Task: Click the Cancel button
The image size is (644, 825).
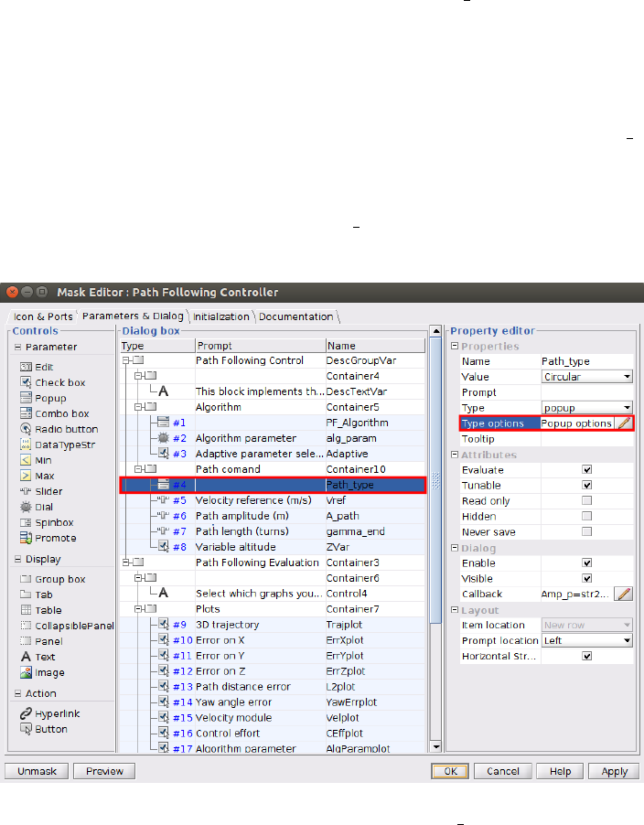Action: point(502,771)
